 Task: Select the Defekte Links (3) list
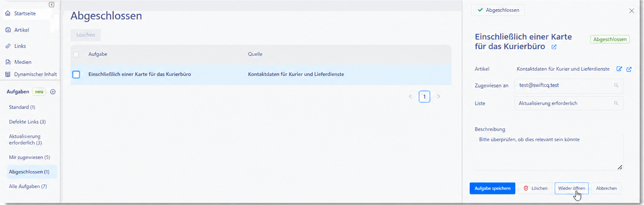pos(27,122)
